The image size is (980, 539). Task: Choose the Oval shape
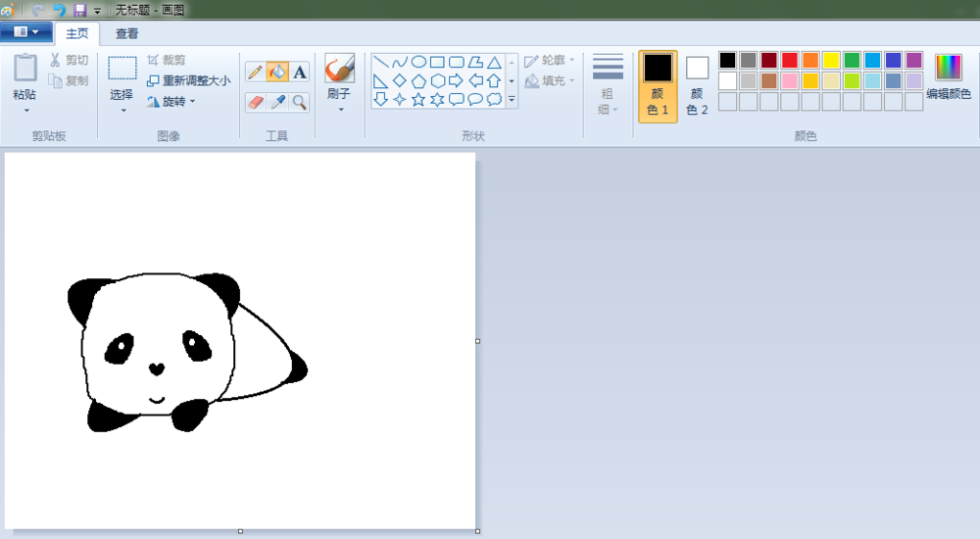(x=418, y=62)
